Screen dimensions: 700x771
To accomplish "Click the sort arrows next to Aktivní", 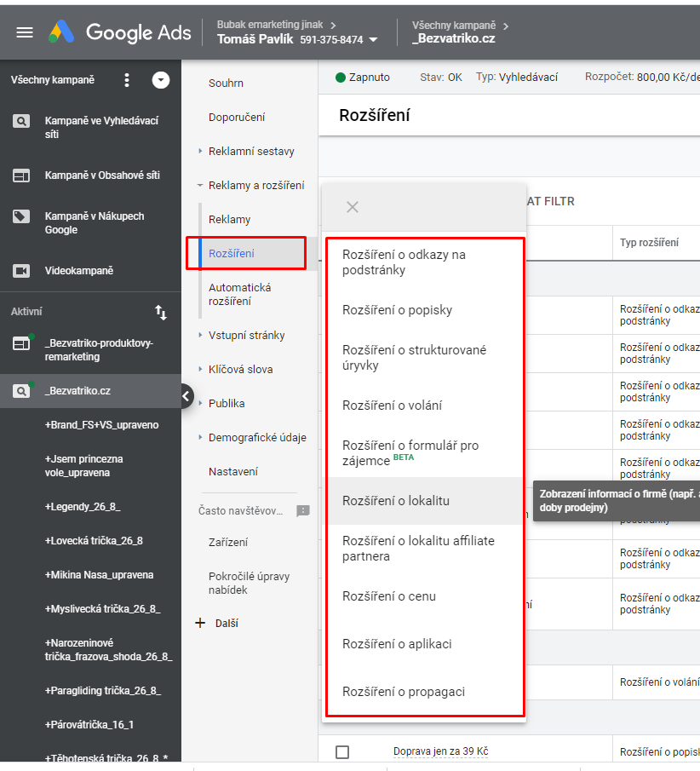I will (161, 313).
